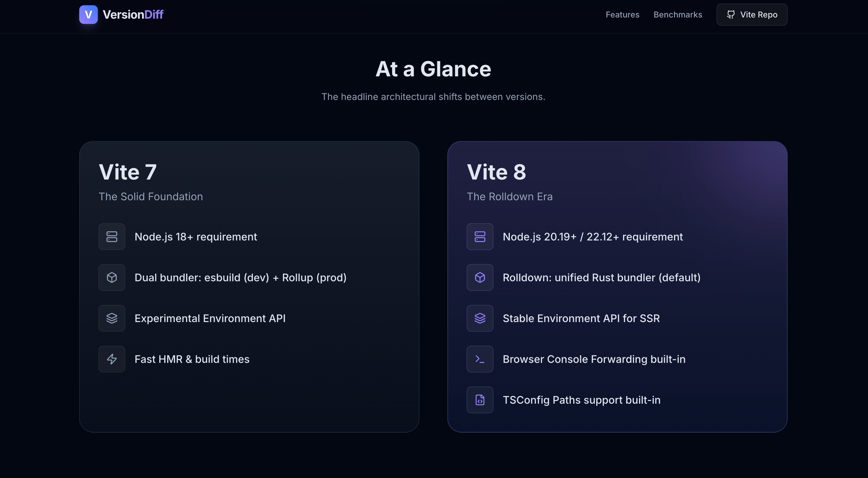The image size is (868, 478).
Task: Select the cube icon next to Rolldown bundler
Action: click(x=479, y=277)
